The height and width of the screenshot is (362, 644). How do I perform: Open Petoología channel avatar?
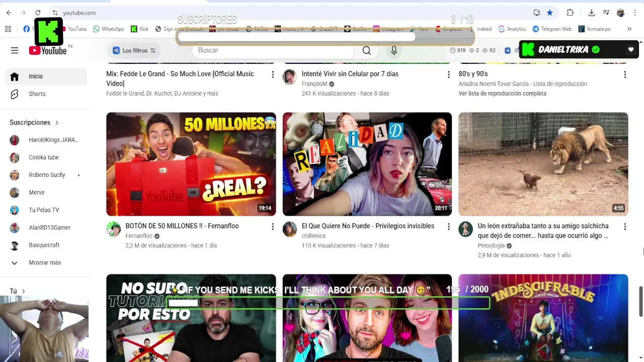pyautogui.click(x=465, y=229)
